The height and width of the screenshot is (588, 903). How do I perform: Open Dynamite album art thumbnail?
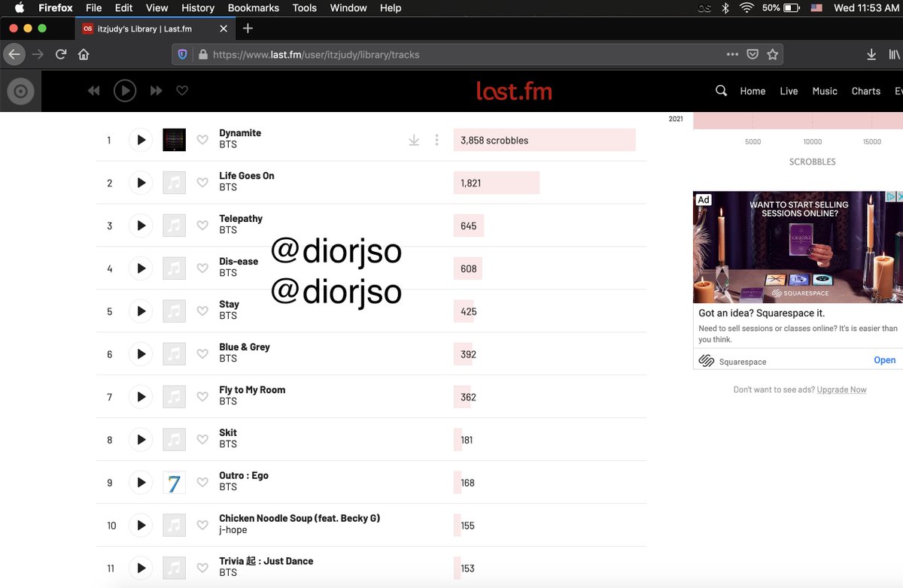174,140
